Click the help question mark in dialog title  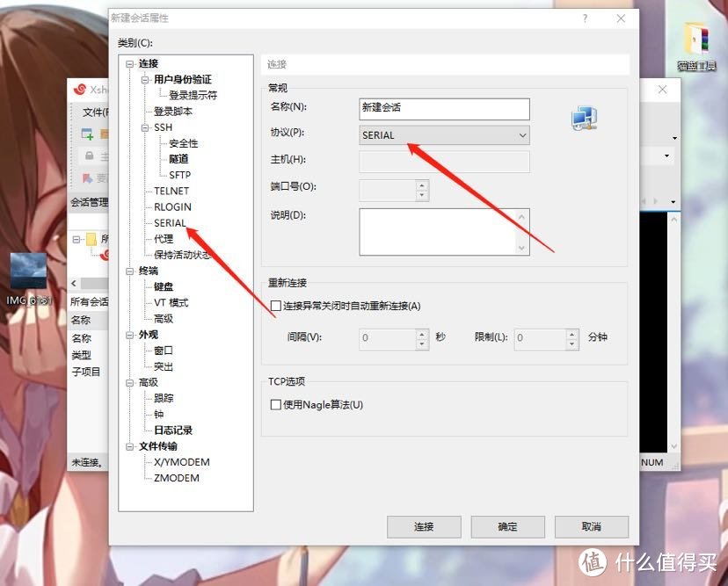pos(585,18)
